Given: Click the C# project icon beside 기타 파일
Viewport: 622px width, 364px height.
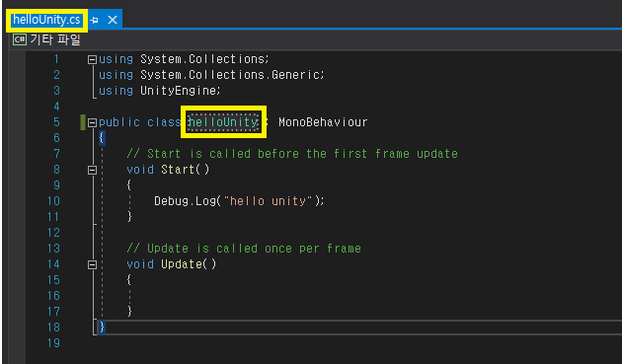Looking at the screenshot, I should (20, 39).
